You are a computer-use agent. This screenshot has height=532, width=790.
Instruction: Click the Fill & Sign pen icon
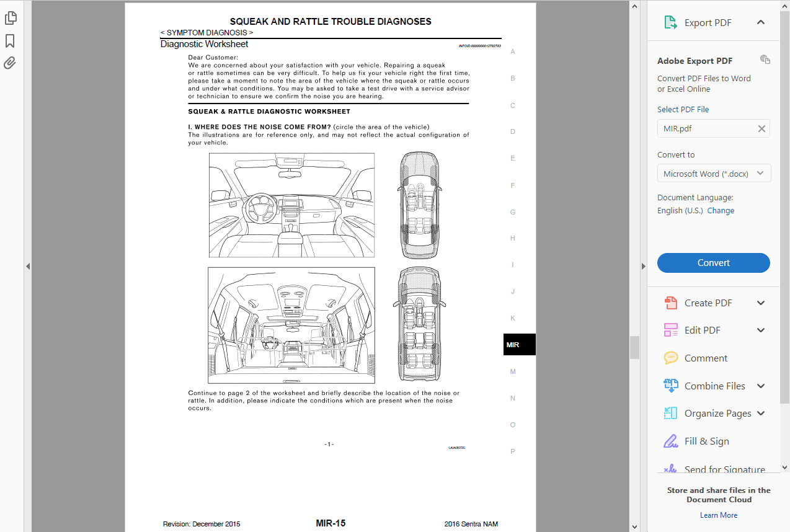click(670, 441)
